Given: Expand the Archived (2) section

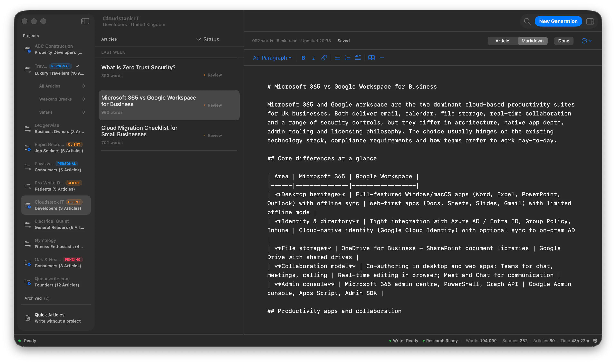Looking at the screenshot, I should [x=37, y=298].
